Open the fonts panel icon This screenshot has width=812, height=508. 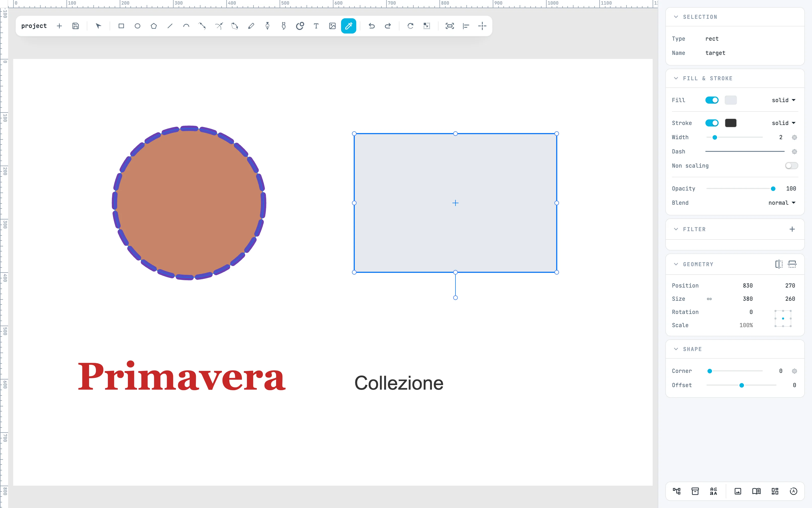click(713, 491)
